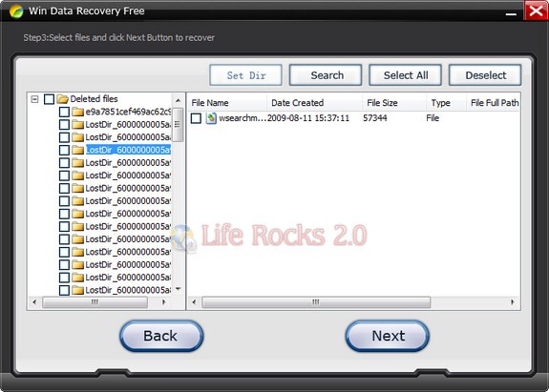This screenshot has height=392, width=549.
Task: Check the e9a7851cef469ac62c folder checkbox
Action: 64,112
